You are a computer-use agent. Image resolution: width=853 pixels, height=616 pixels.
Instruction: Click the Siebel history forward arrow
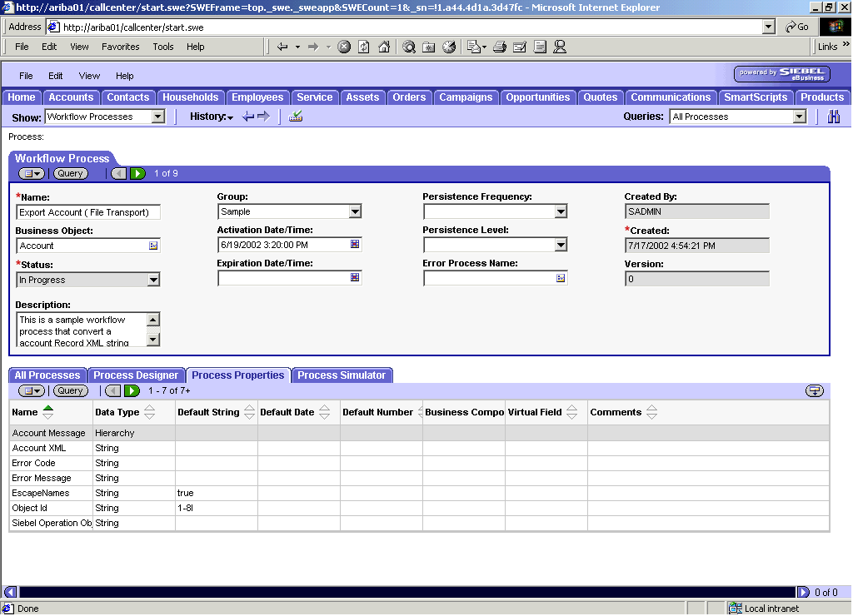point(264,117)
